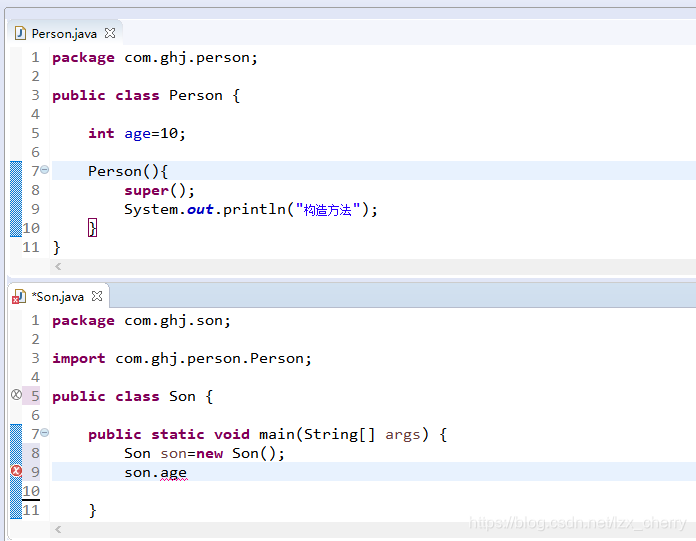Screen dimensions: 696x541
Task: Click 'main(String[]' method name in Son.java
Action: (317, 434)
